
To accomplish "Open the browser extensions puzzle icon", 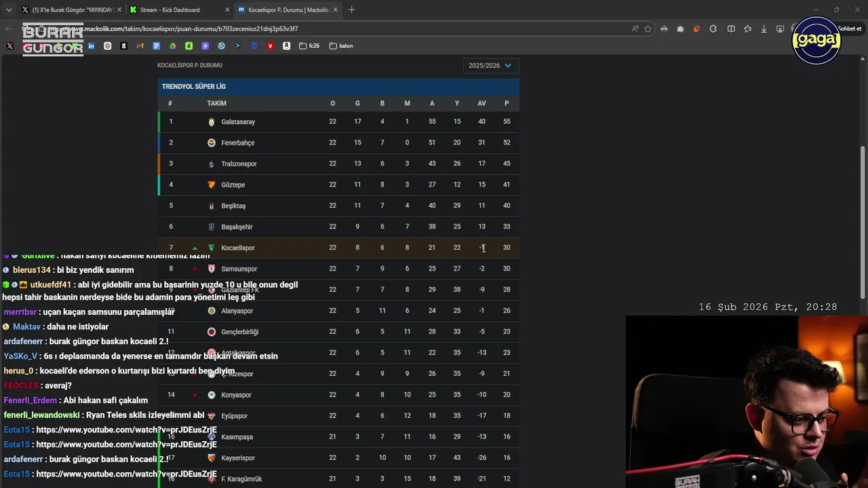I will pyautogui.click(x=713, y=28).
